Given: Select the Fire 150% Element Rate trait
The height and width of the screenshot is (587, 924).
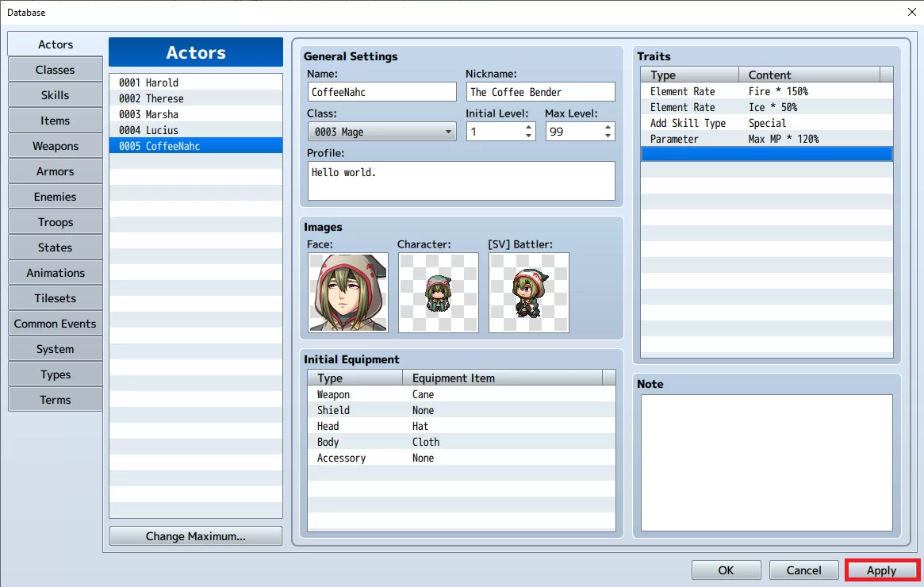Looking at the screenshot, I should click(x=767, y=91).
